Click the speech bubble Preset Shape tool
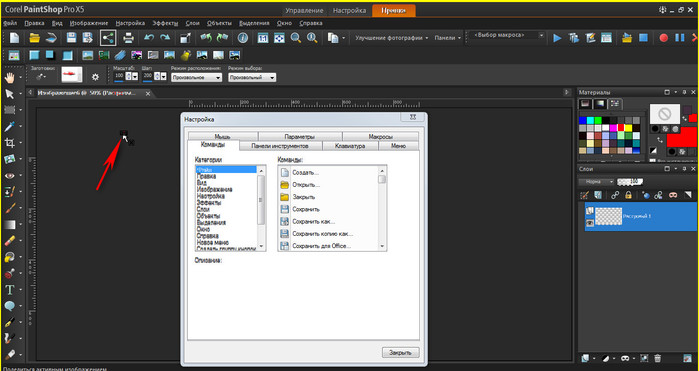This screenshot has width=699, height=371. pyautogui.click(x=9, y=306)
